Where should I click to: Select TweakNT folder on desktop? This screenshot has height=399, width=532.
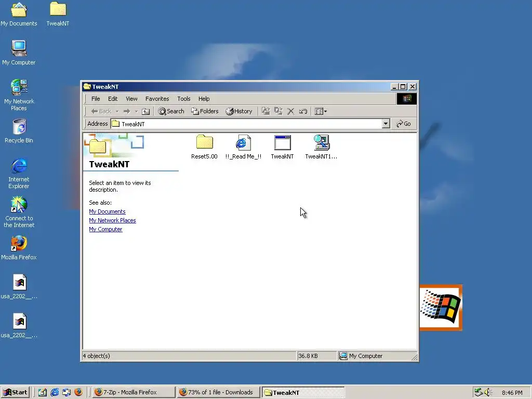(58, 14)
